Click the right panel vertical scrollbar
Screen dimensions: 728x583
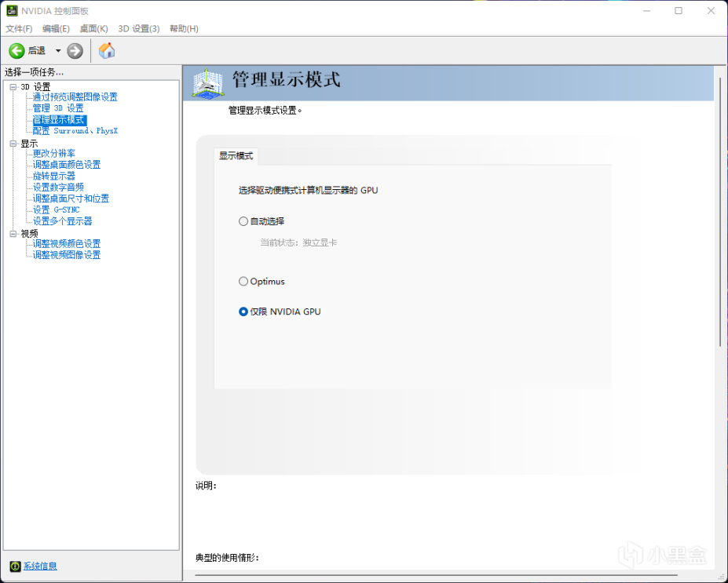[721, 212]
